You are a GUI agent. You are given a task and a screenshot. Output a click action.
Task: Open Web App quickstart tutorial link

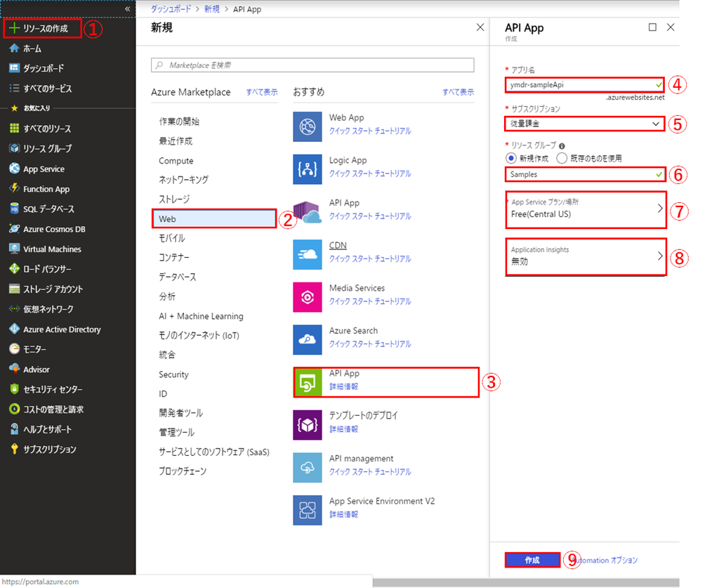coord(370,131)
